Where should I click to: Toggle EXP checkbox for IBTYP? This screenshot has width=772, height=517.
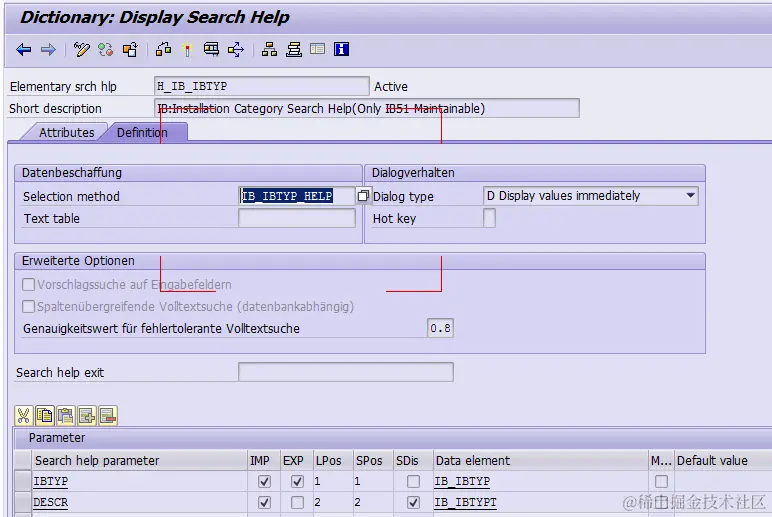pyautogui.click(x=297, y=481)
